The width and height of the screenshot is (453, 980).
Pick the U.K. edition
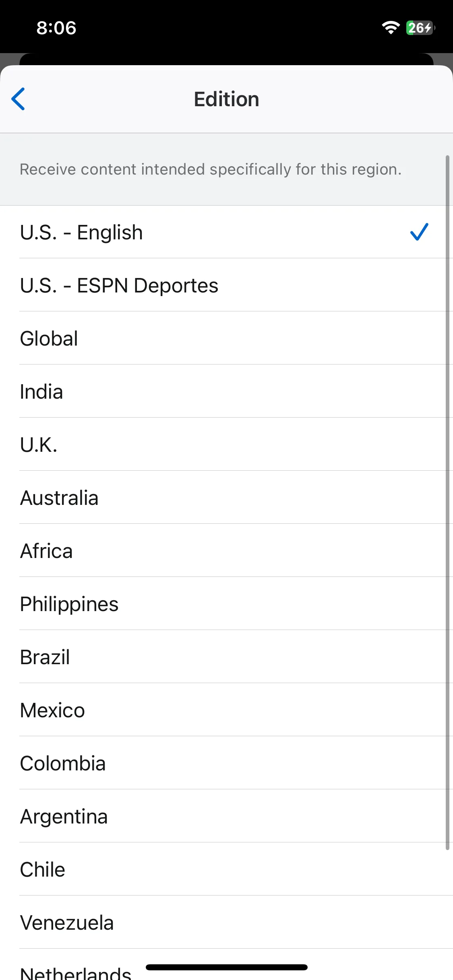click(226, 445)
